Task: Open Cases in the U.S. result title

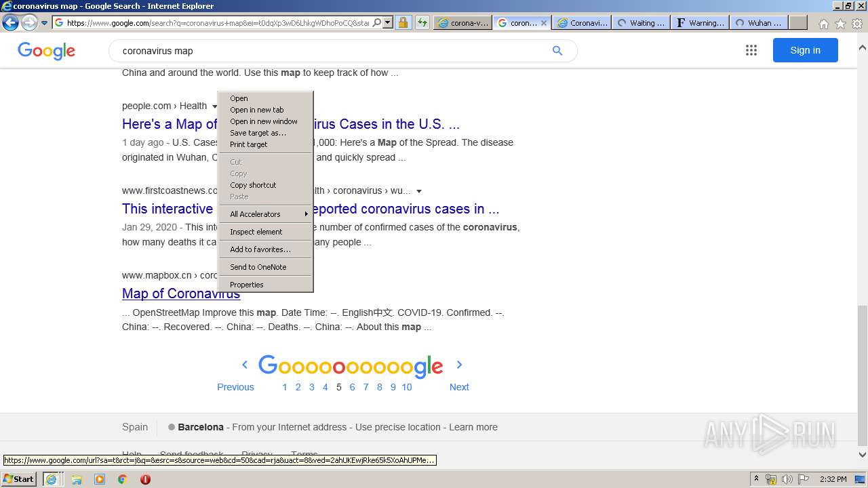Action: (387, 124)
